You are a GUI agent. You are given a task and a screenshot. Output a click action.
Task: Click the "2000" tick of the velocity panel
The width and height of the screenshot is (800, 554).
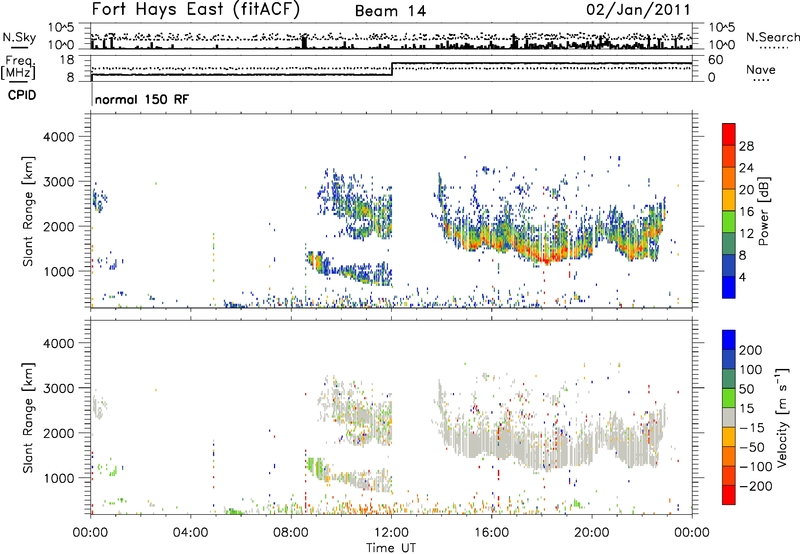pos(58,433)
